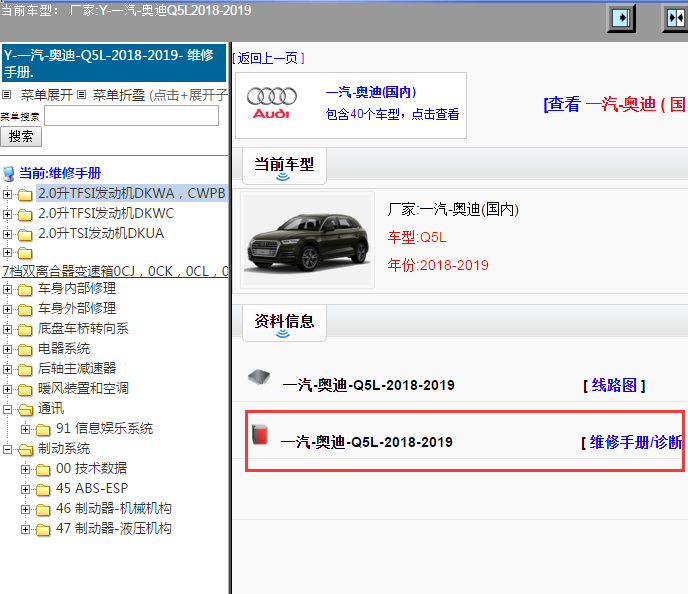Click folder icon of 后轴主减速器

tap(25, 370)
